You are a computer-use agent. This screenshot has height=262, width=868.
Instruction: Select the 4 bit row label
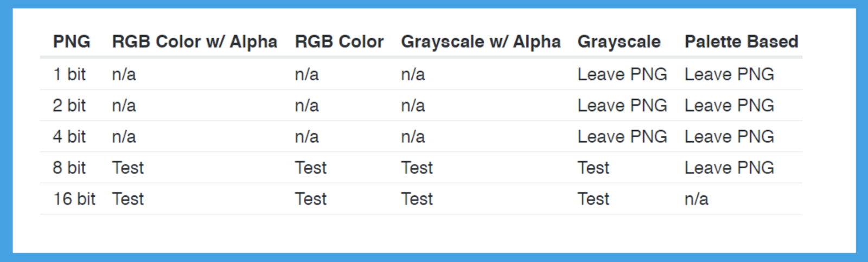pos(69,137)
